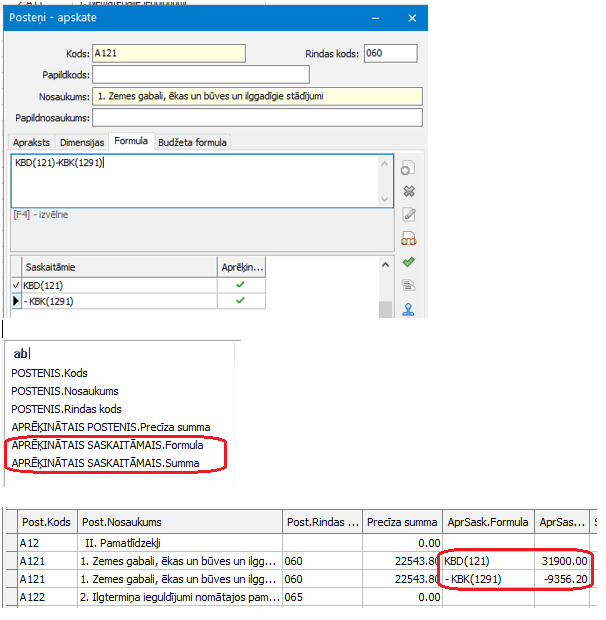
Task: Click the KBD(121) formula cell in grid
Action: click(x=488, y=561)
